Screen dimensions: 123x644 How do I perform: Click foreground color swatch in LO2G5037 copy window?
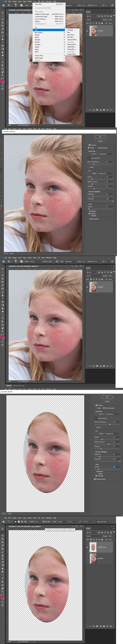coord(2,597)
